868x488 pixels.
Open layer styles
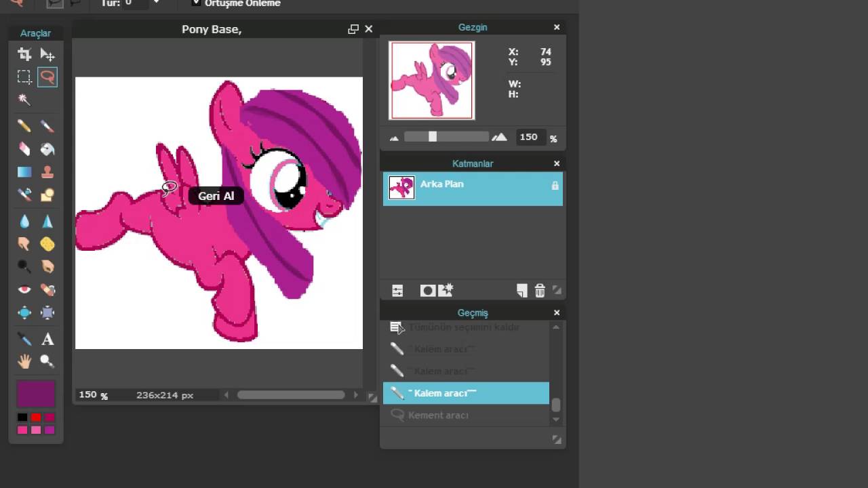(x=446, y=291)
